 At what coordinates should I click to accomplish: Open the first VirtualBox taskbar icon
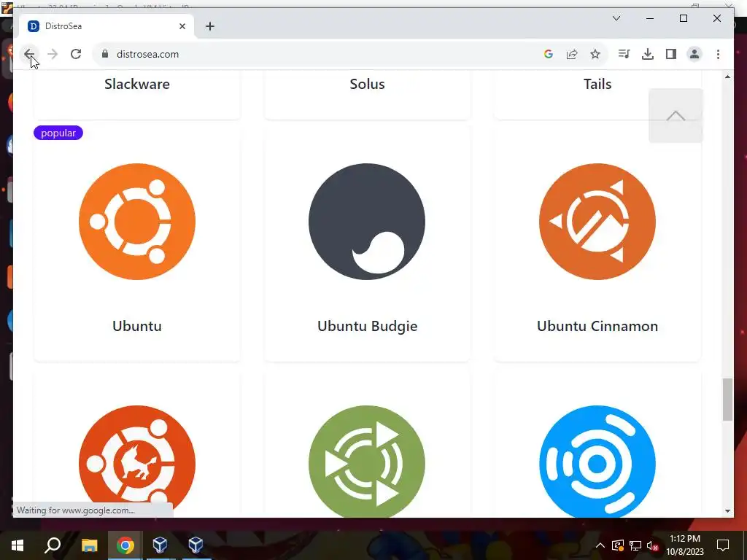[160, 545]
